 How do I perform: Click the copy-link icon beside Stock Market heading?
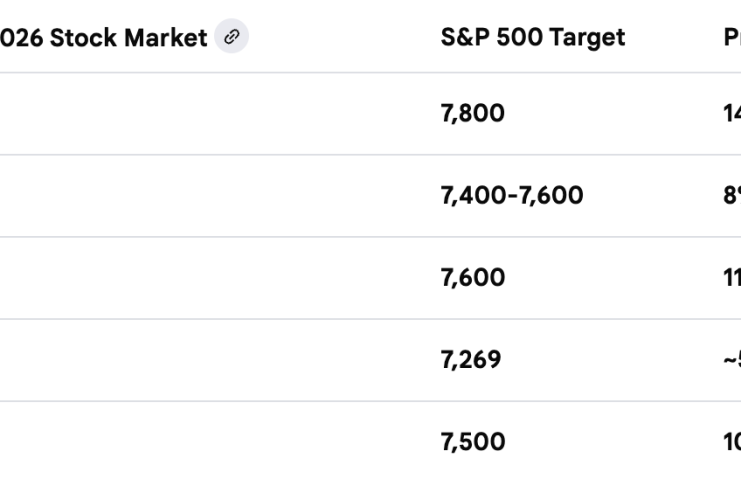coord(232,38)
